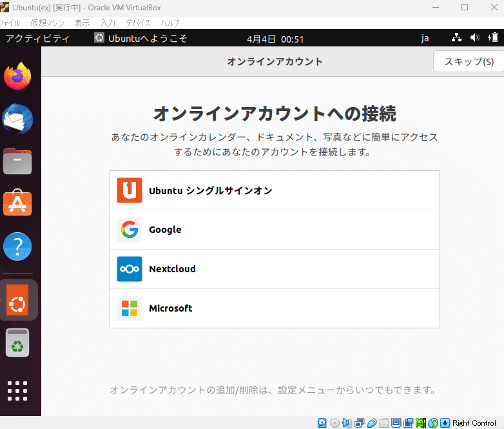Open the clock 4月4日 00:51 calendar

click(275, 39)
